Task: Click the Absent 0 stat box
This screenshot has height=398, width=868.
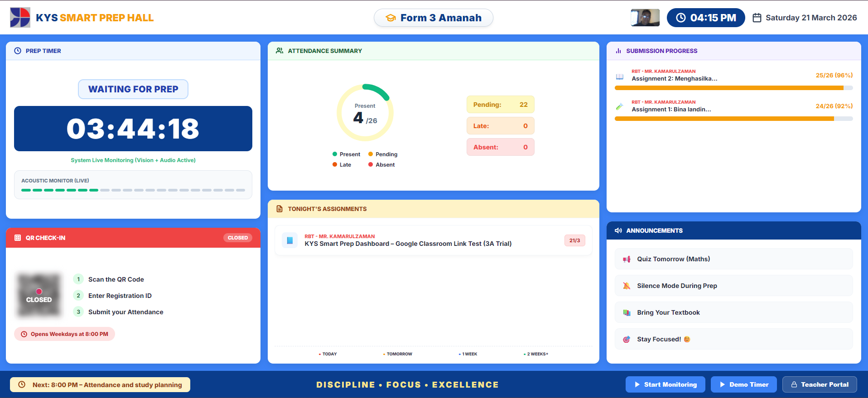Action: pyautogui.click(x=501, y=147)
